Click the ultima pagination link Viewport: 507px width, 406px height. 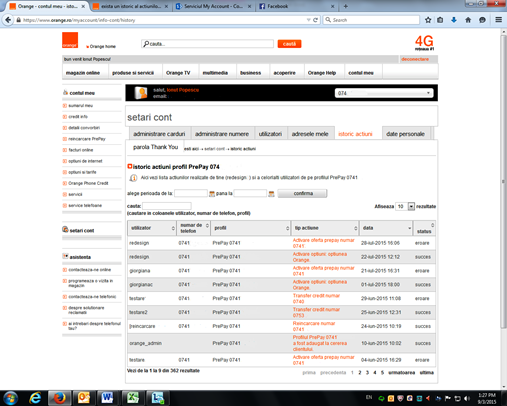(427, 373)
